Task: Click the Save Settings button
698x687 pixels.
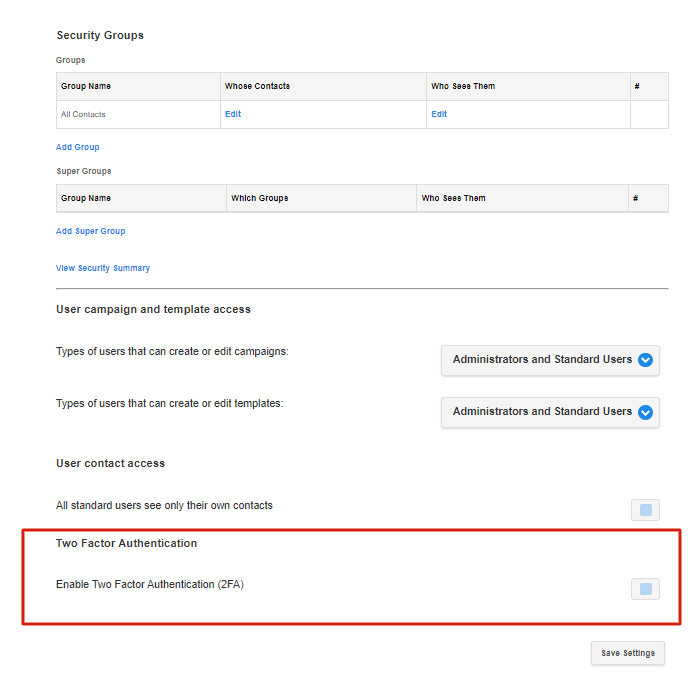Action: (628, 653)
